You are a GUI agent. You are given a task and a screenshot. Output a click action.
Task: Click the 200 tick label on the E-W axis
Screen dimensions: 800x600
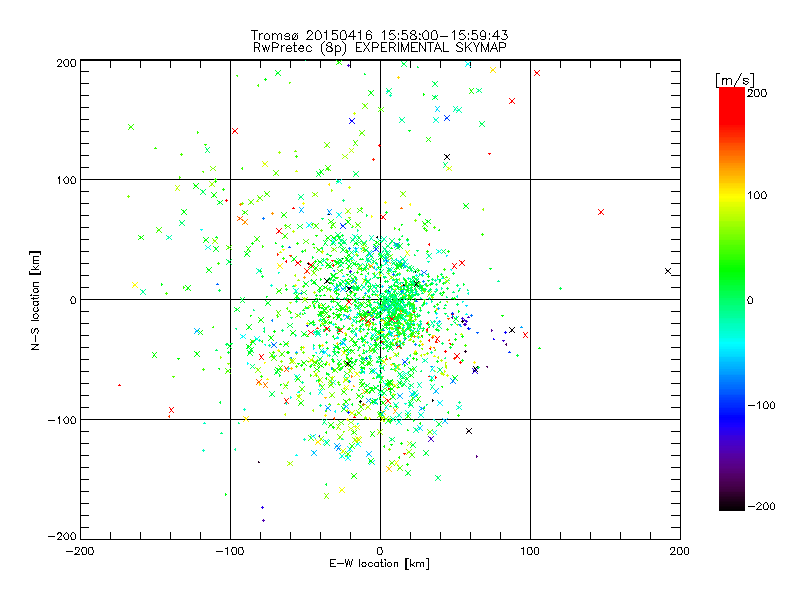click(x=680, y=551)
